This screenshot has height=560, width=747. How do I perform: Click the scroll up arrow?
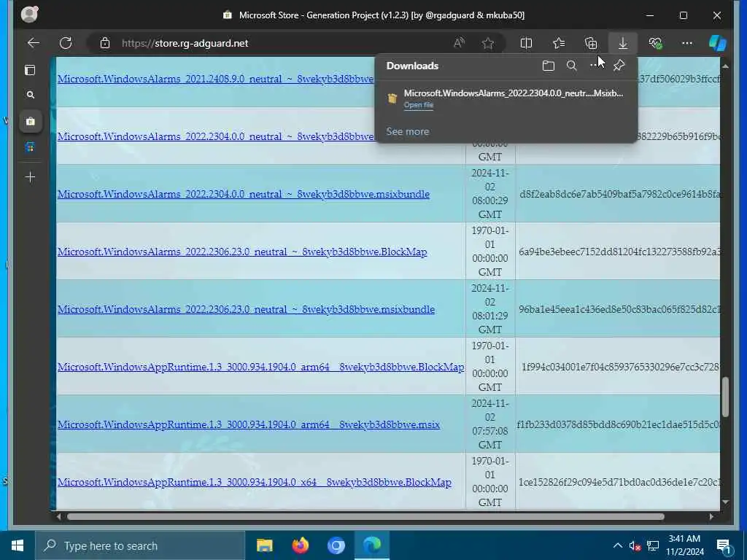pyautogui.click(x=726, y=66)
